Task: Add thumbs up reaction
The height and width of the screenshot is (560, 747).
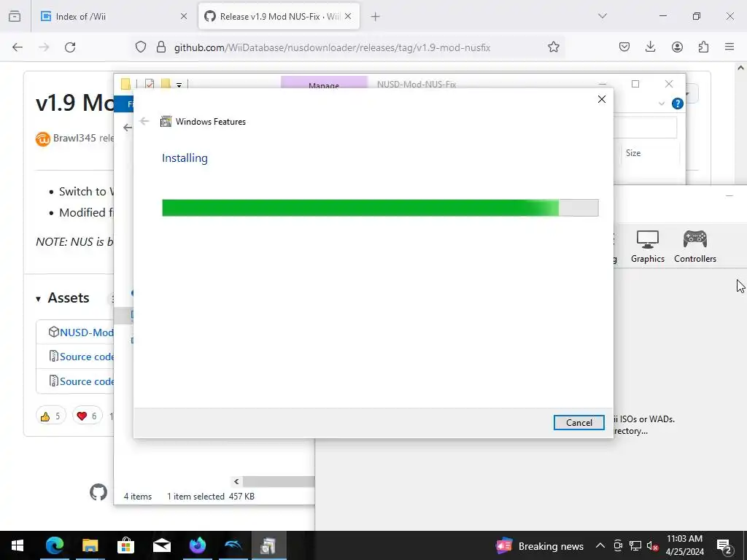Action: [50, 416]
